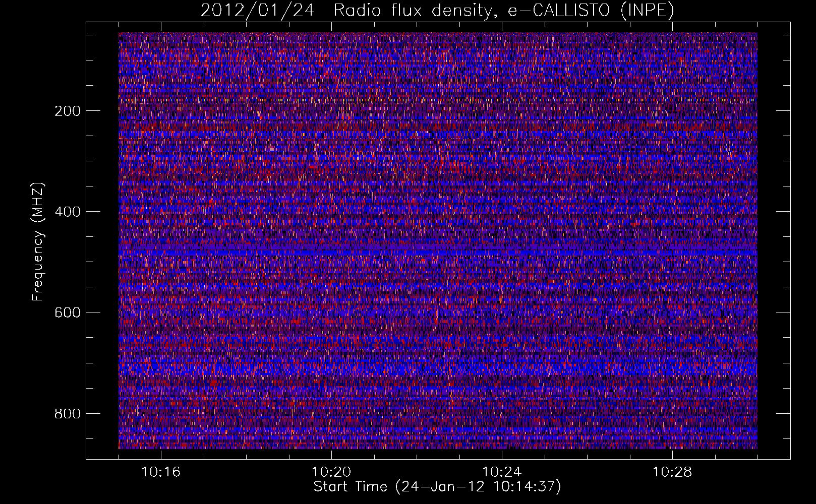Viewport: 816px width, 504px height.
Task: Click the 600 frequency tick label
Action: coord(68,312)
